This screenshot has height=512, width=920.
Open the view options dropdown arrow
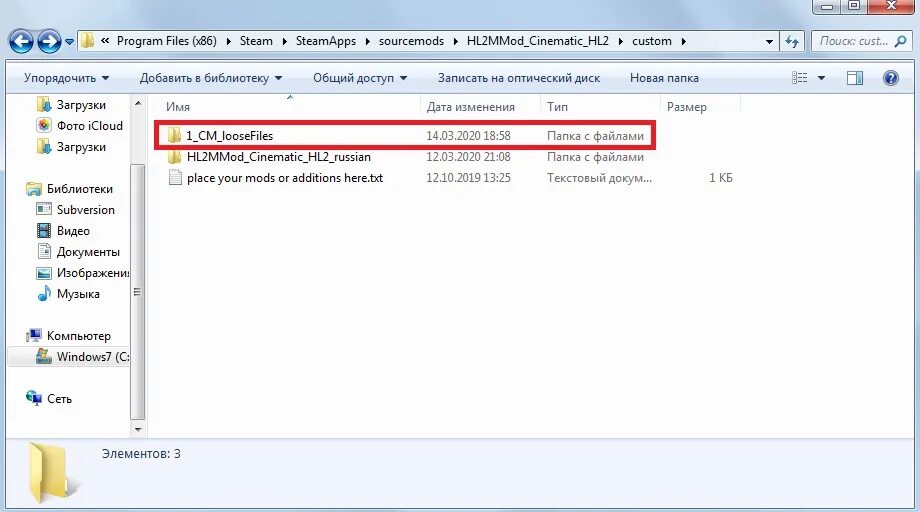click(x=821, y=78)
